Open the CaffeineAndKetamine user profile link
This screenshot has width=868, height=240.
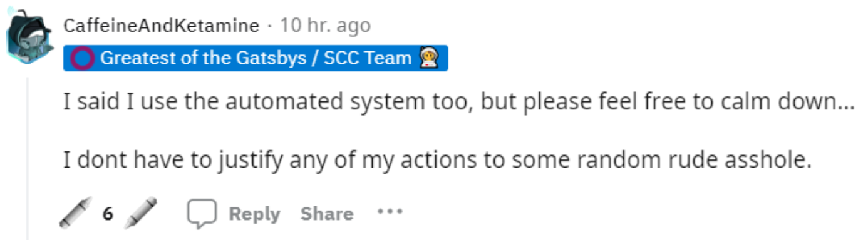(161, 26)
